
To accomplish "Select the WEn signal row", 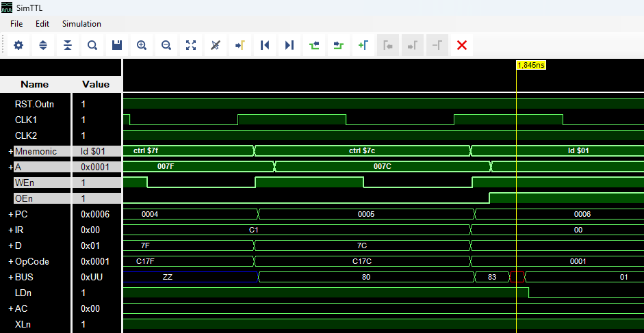I will pos(23,183).
